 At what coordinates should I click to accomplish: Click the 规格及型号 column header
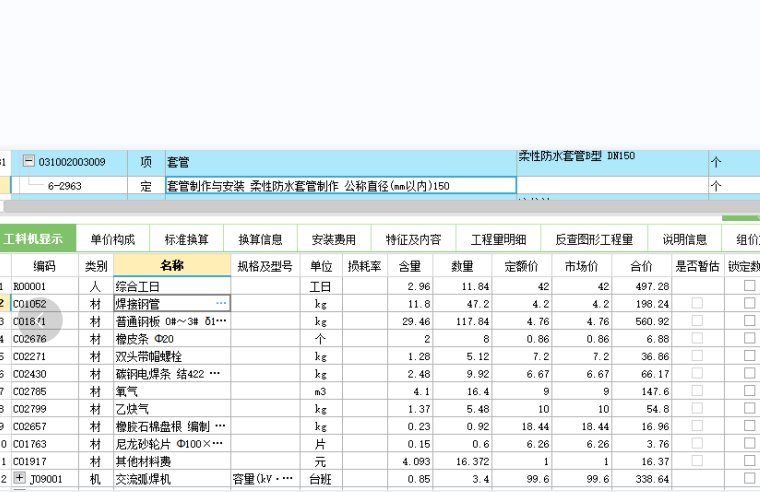(x=265, y=266)
